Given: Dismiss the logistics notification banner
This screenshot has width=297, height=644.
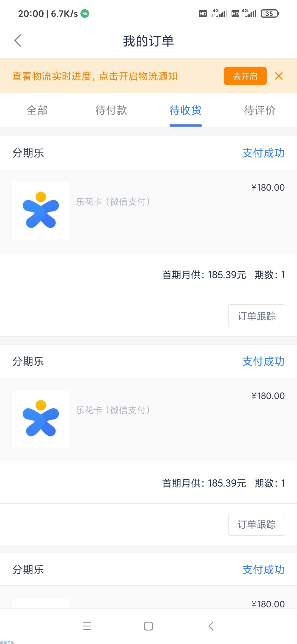Looking at the screenshot, I should [x=279, y=76].
